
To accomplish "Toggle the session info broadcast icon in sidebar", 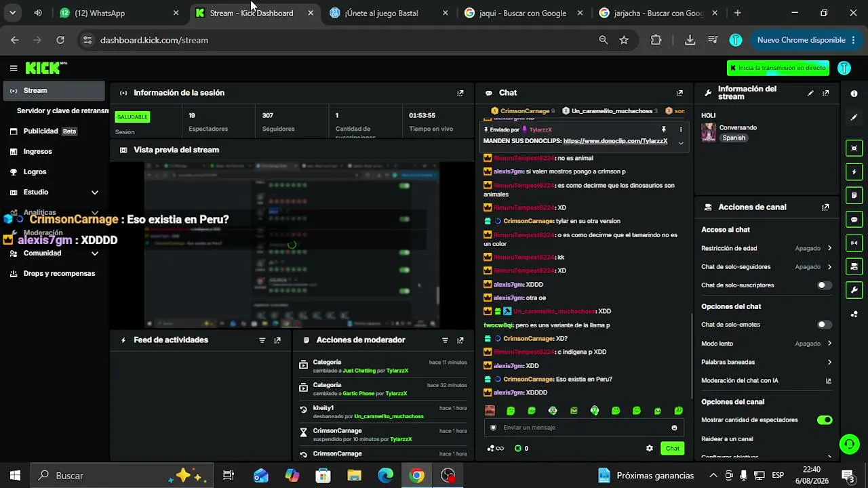I will point(854,243).
